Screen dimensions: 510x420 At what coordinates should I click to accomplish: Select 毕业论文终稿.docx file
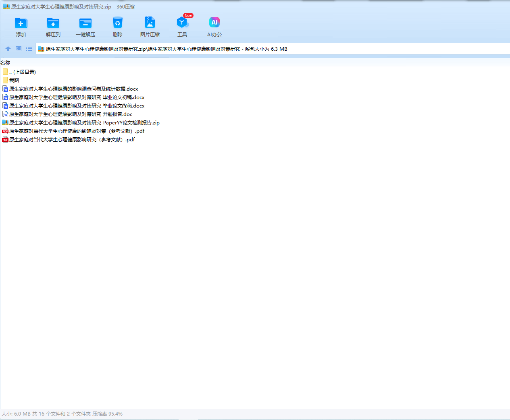coord(73,106)
